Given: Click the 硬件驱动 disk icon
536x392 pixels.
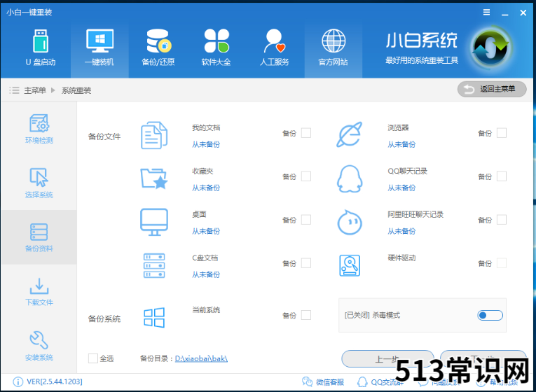Looking at the screenshot, I should click(x=350, y=265).
